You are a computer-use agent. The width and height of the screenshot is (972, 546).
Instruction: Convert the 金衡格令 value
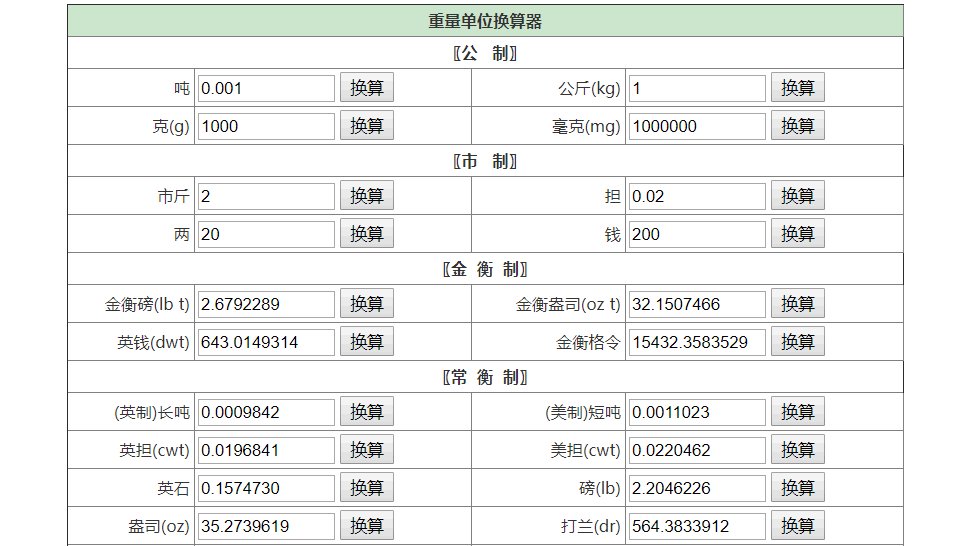point(797,341)
